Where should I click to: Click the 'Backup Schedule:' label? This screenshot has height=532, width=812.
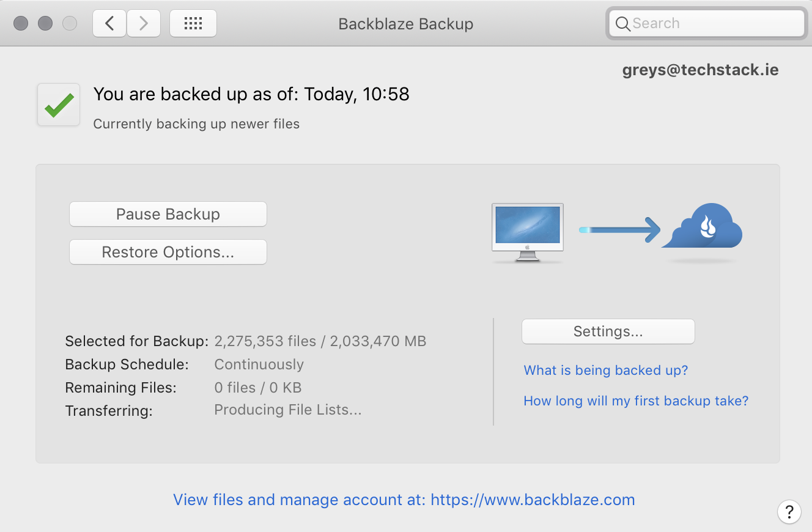(127, 364)
